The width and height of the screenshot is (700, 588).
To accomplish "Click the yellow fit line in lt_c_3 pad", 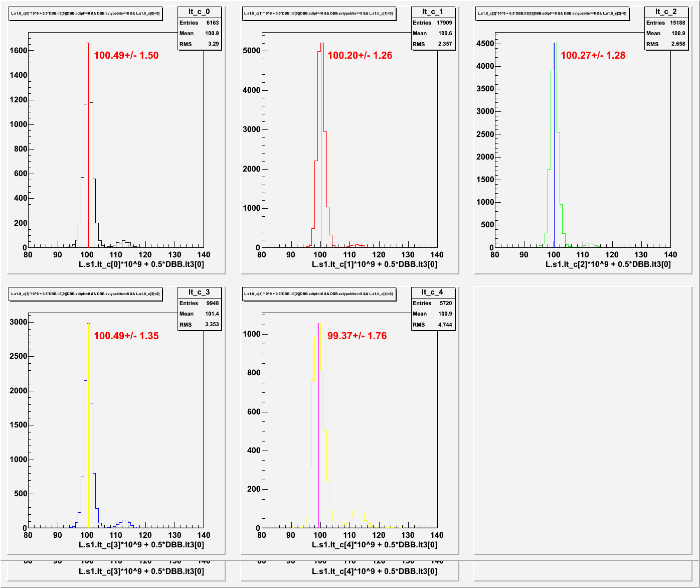I will 88,426.
